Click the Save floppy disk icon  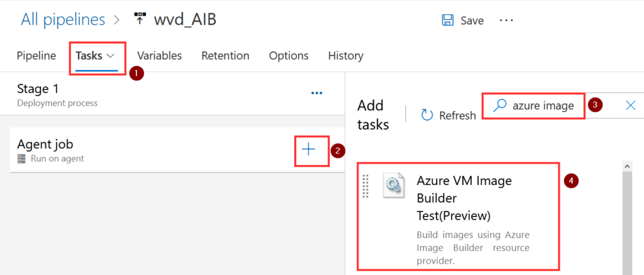coord(448,20)
